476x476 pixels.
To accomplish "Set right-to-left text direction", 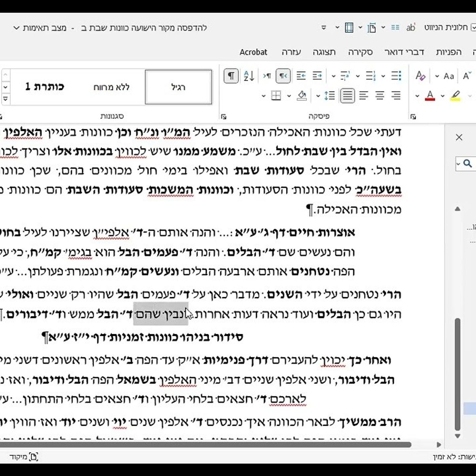I will pos(283,75).
